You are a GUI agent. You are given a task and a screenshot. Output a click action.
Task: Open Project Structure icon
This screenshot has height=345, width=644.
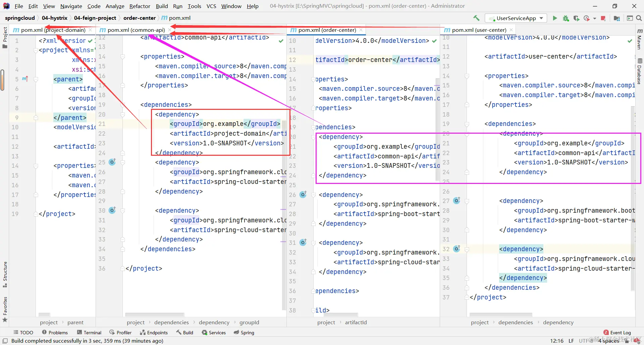coord(616,18)
